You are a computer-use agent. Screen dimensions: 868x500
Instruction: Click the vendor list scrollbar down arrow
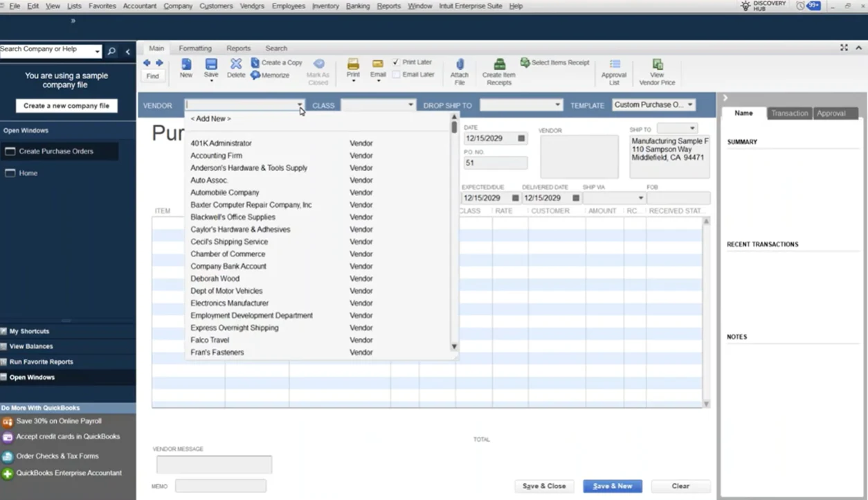pos(454,346)
